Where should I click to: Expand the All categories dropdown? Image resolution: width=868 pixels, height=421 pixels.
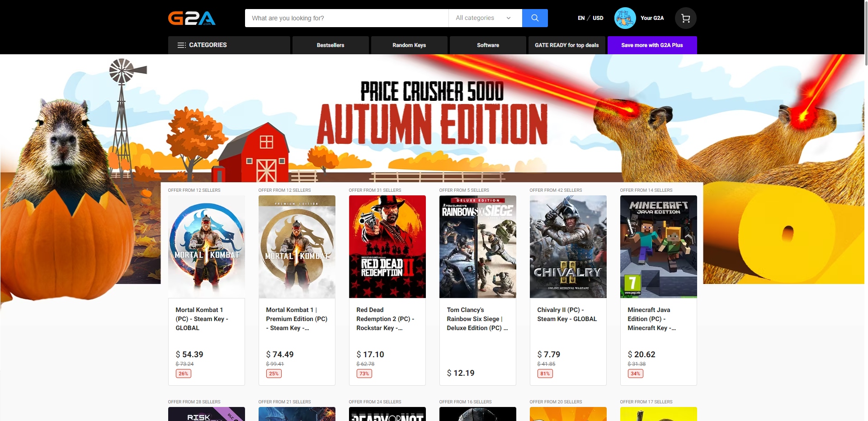[x=485, y=18]
